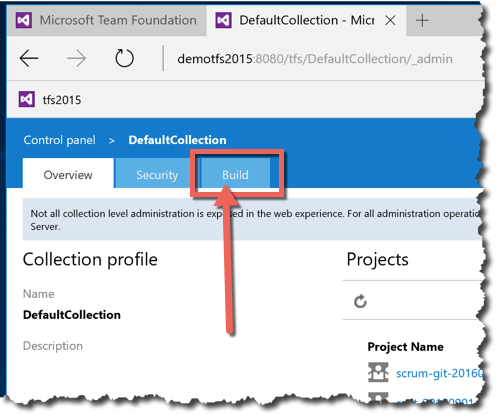Reload the page with the refresh icon
Screen dimensions: 497x415
click(x=124, y=58)
